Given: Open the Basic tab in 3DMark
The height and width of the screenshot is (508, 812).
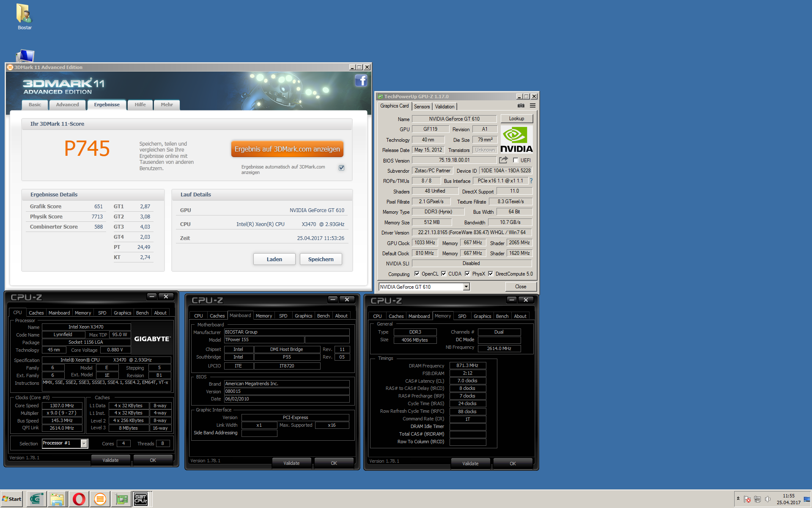Looking at the screenshot, I should click(35, 105).
